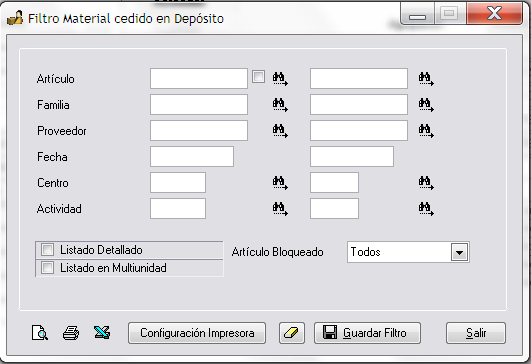Open Configuración Impresora settings
Viewport: 531px width, 364px height.
197,333
